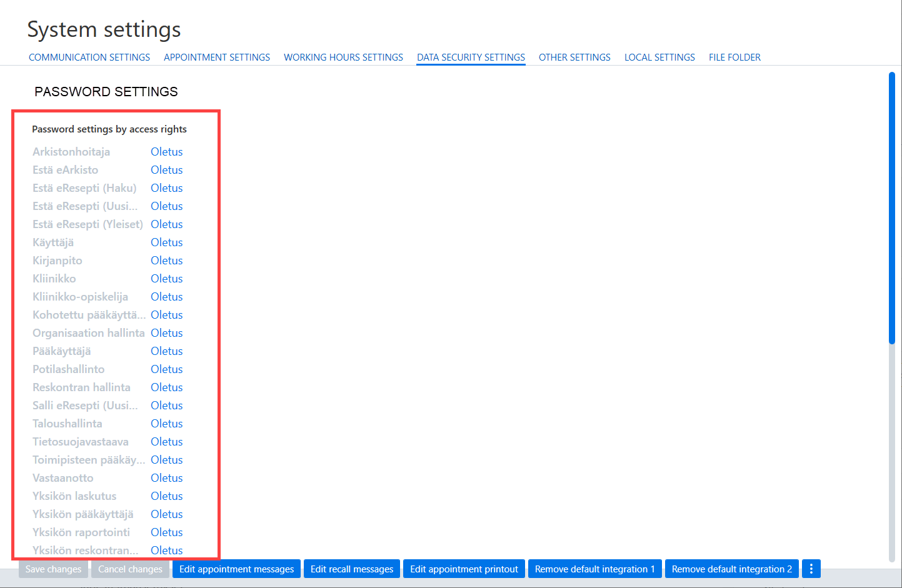The height and width of the screenshot is (588, 902).
Task: Open the Appointment Settings tab
Action: tap(217, 57)
